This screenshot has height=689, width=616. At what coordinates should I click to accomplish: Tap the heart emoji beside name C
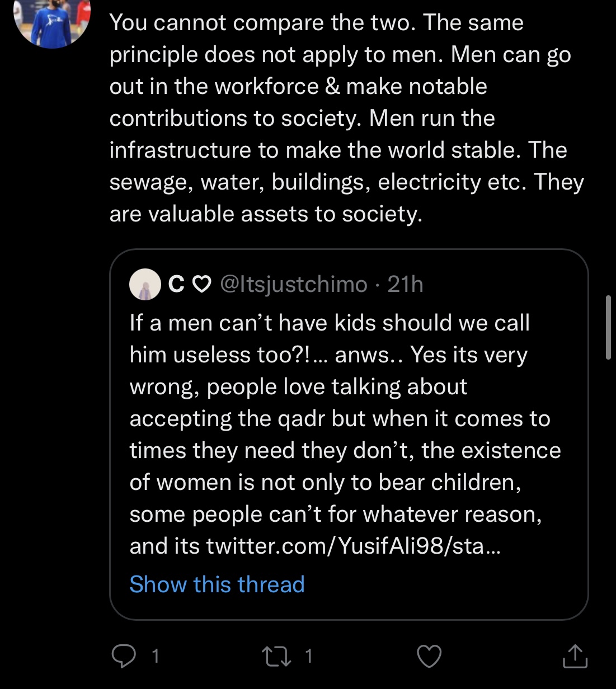pos(201,285)
